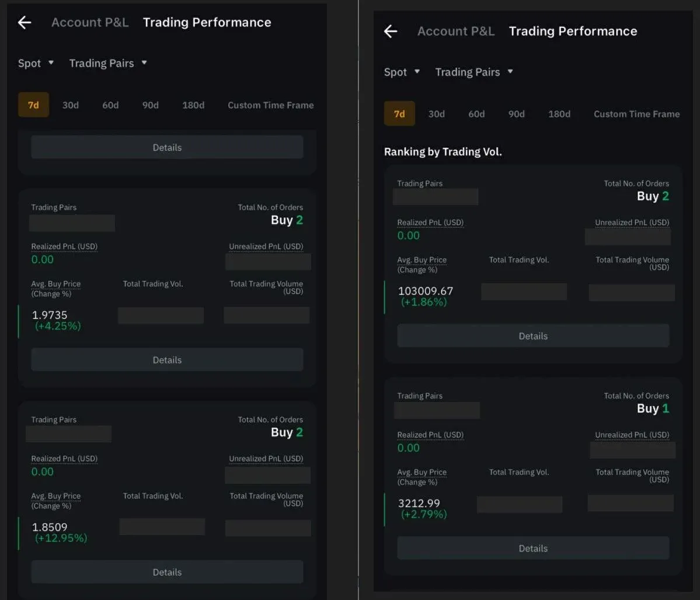Switch to the Account P&L tab in the right panel
The height and width of the screenshot is (600, 700).
coord(456,32)
